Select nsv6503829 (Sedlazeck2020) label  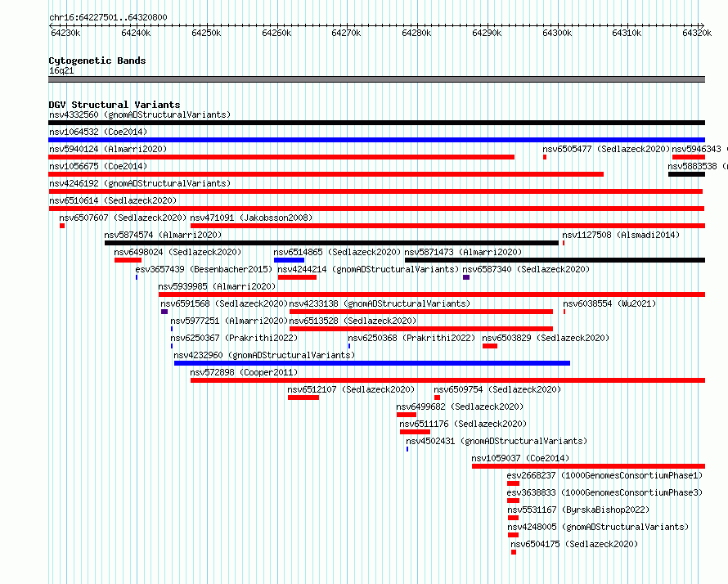click(x=546, y=338)
